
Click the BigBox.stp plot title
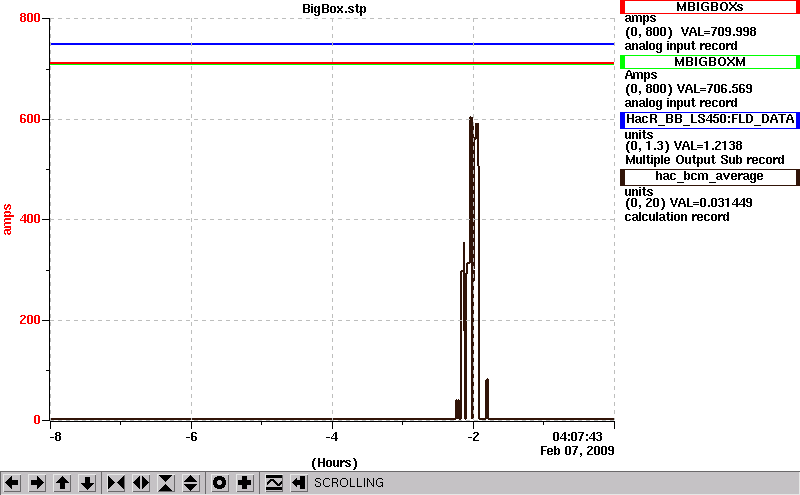tap(334, 9)
